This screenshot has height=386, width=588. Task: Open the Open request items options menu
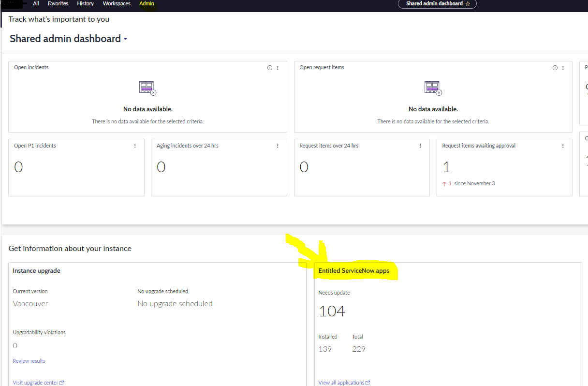(x=563, y=68)
